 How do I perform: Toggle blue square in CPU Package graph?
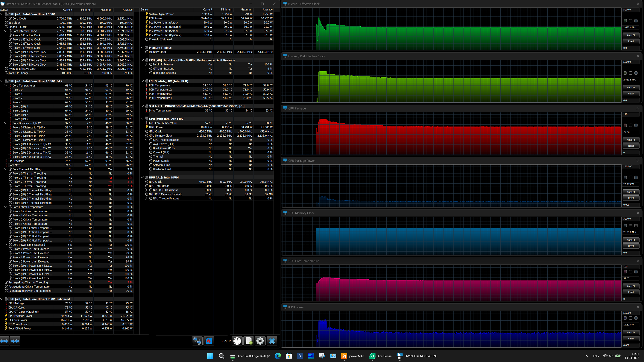click(x=636, y=125)
